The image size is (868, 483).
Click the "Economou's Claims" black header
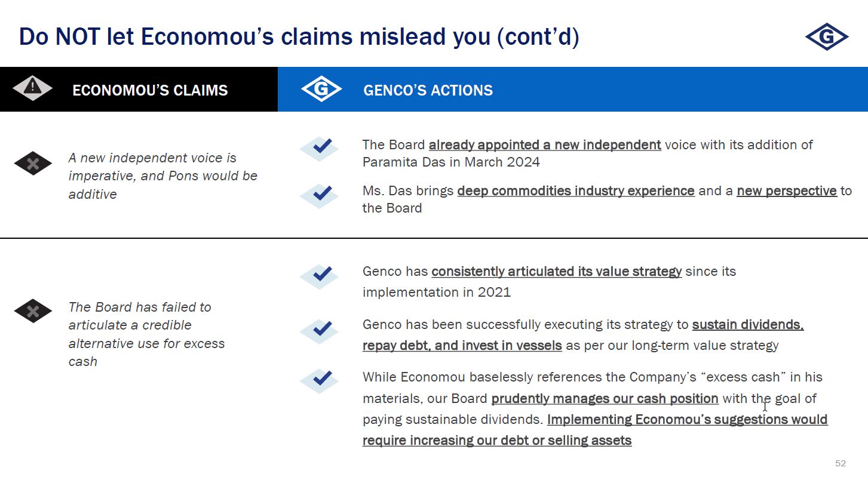click(x=150, y=90)
